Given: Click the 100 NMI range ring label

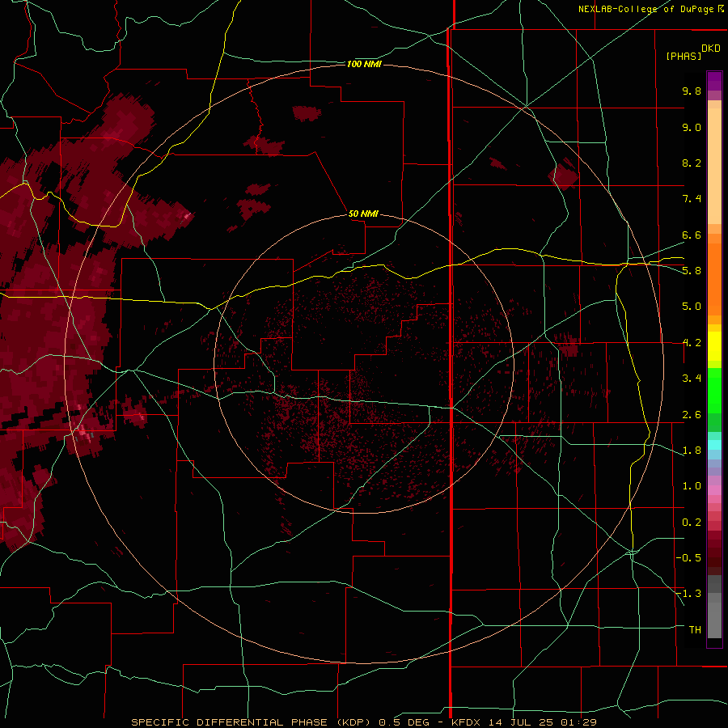Looking at the screenshot, I should tap(364, 64).
